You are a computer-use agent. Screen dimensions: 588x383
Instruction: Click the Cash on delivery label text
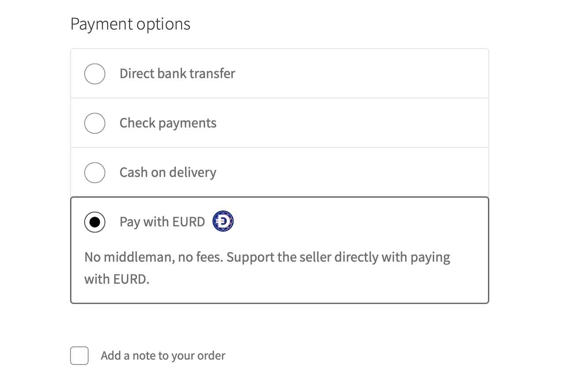click(167, 173)
